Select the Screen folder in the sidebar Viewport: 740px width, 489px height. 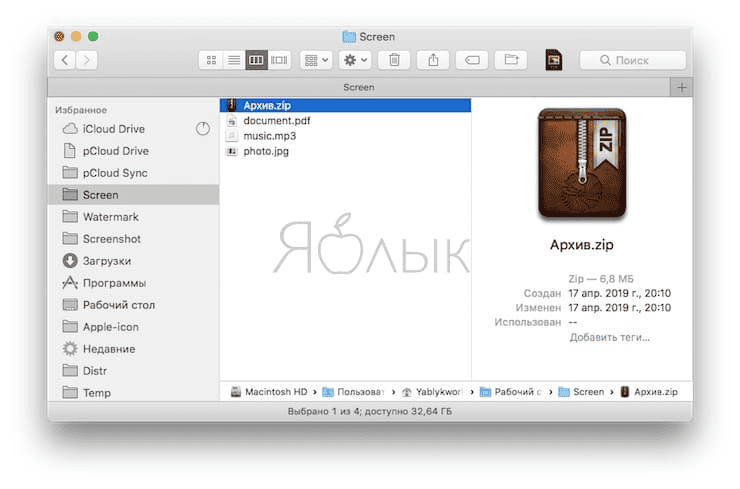[133, 195]
